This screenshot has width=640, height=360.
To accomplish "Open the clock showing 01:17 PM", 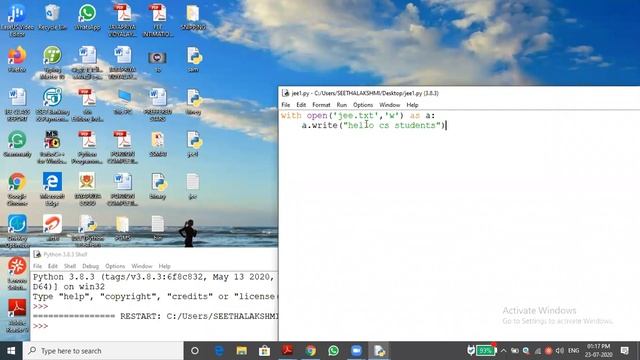I will [599, 351].
